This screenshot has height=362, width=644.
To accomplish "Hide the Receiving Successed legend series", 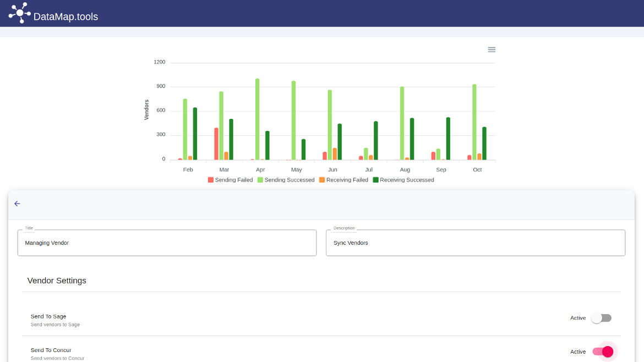I will (403, 180).
